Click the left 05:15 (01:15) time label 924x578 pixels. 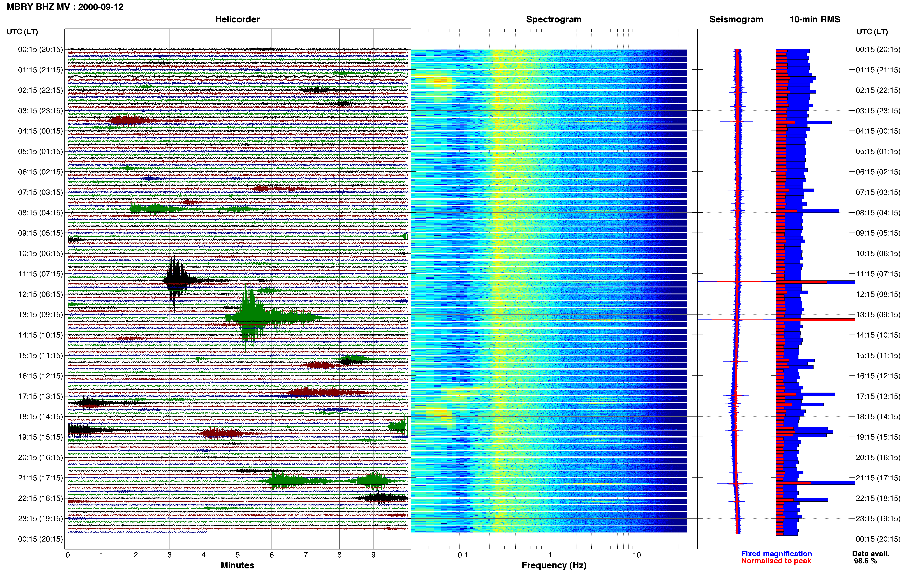click(41, 151)
